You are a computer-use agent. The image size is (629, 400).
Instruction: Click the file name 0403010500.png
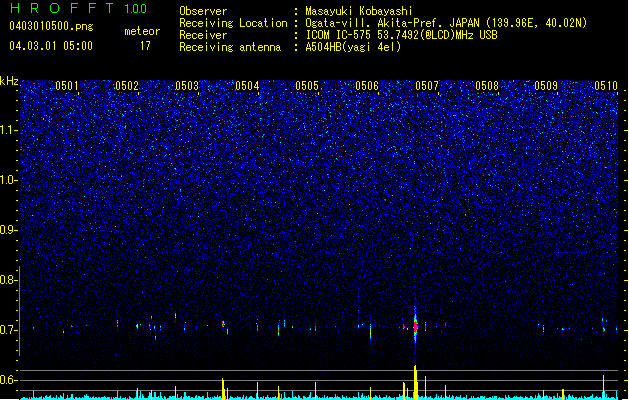pyautogui.click(x=51, y=26)
